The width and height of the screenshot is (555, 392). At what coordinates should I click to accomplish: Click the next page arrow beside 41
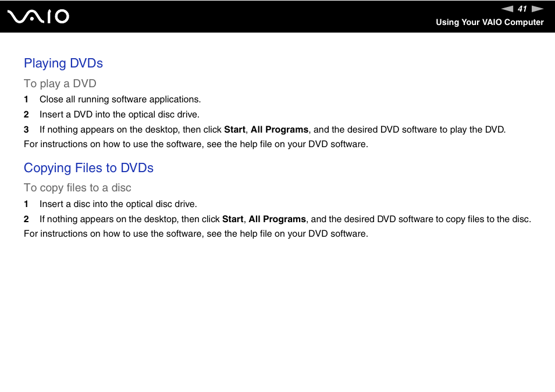(538, 9)
